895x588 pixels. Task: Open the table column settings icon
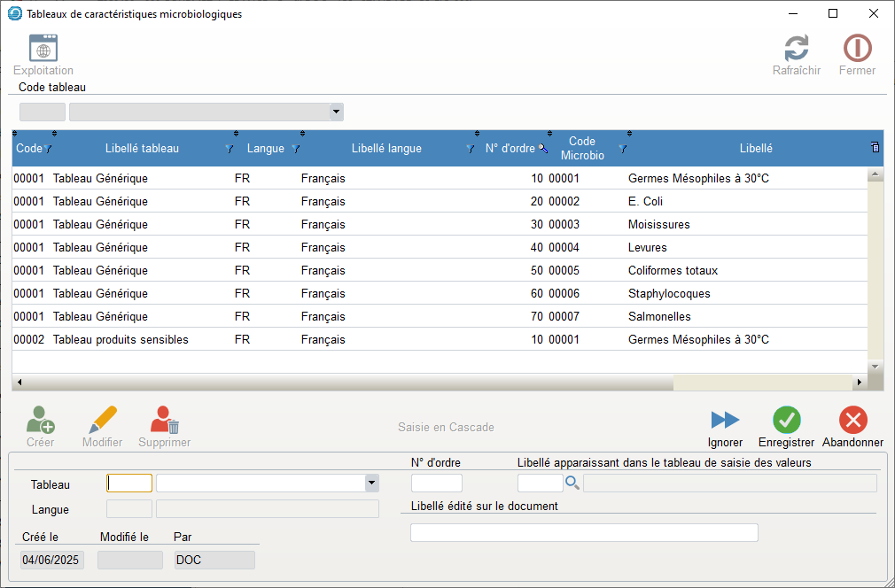(876, 147)
